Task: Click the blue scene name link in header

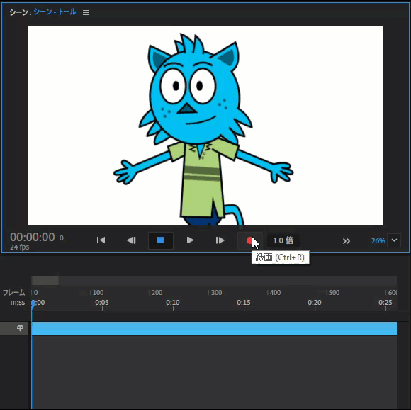Action: (x=55, y=12)
